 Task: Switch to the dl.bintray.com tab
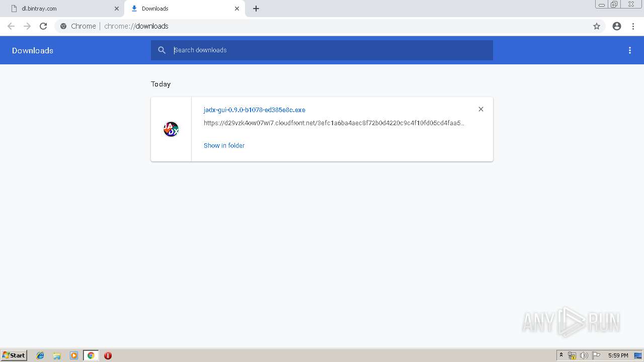62,9
